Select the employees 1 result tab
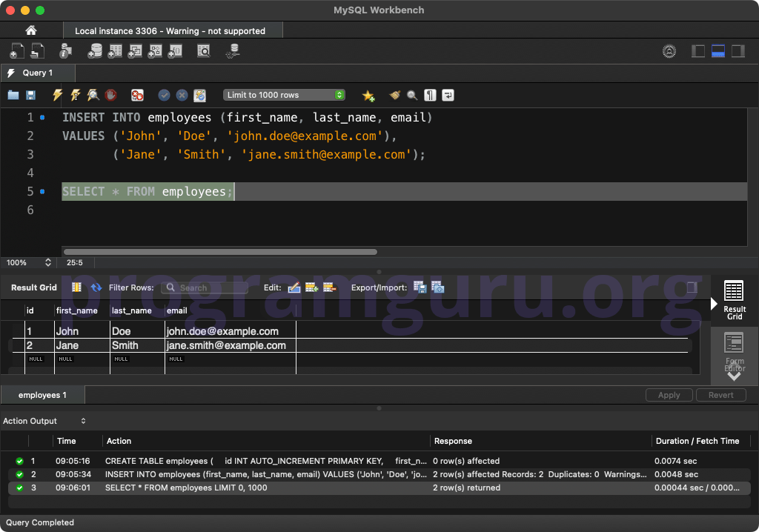This screenshot has width=759, height=532. pos(42,395)
